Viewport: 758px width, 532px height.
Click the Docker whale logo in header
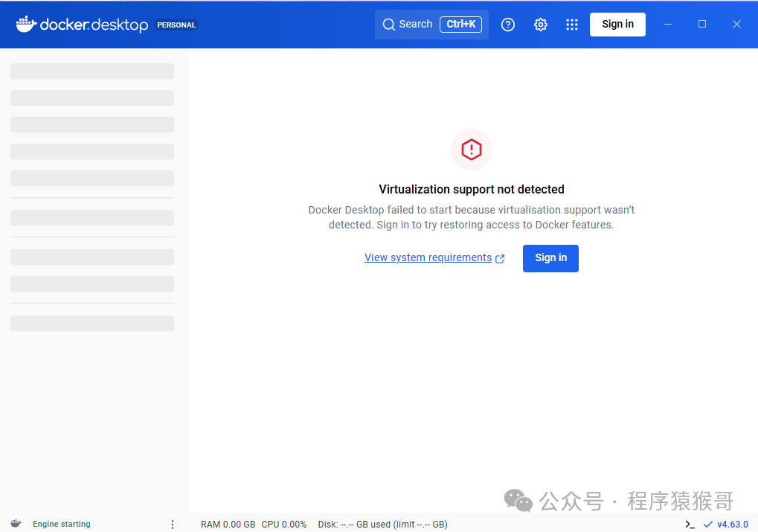point(26,25)
